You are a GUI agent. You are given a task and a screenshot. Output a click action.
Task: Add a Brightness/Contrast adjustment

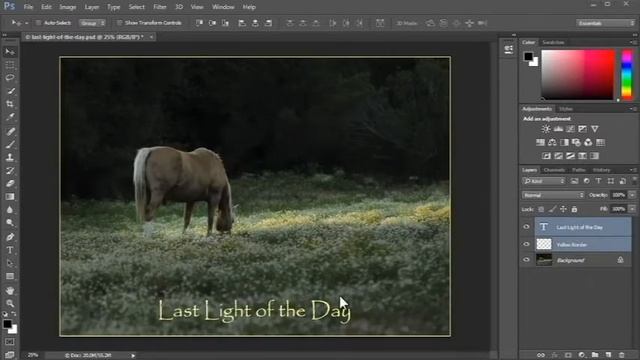pos(546,129)
